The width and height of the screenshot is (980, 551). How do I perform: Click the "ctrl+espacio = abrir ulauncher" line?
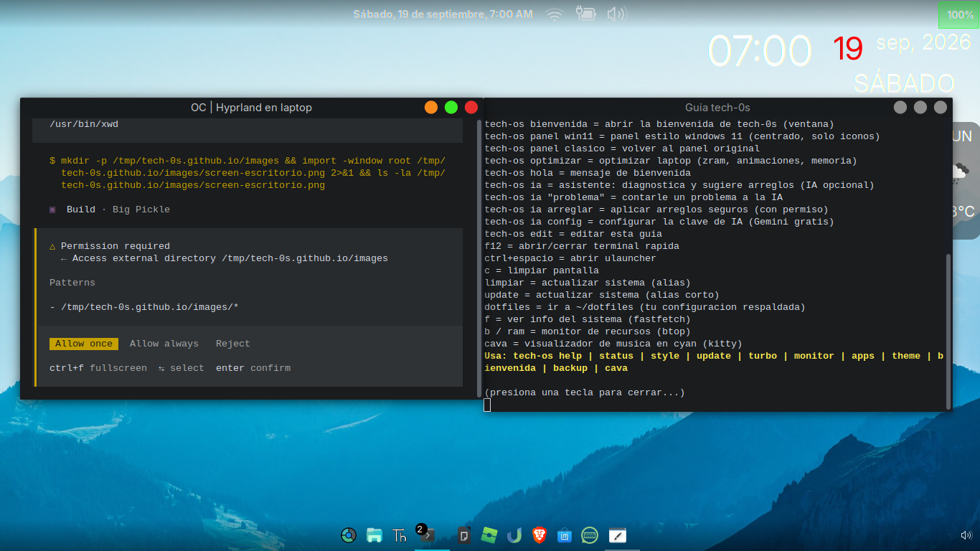click(570, 258)
